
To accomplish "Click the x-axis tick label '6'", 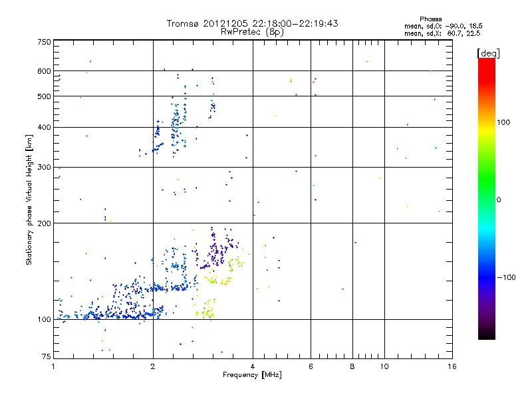I will (x=311, y=366).
